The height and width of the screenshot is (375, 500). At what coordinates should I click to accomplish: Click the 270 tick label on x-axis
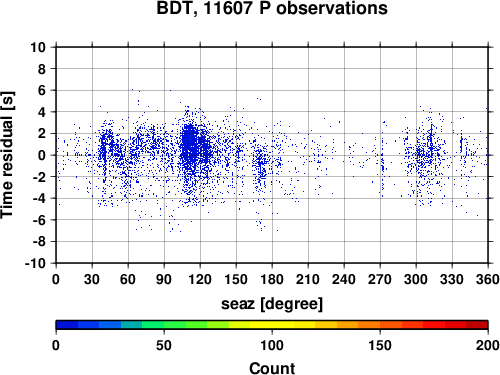coord(380,279)
